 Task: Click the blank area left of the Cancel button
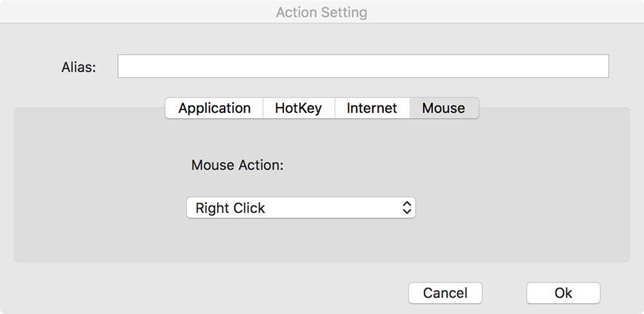[205, 293]
